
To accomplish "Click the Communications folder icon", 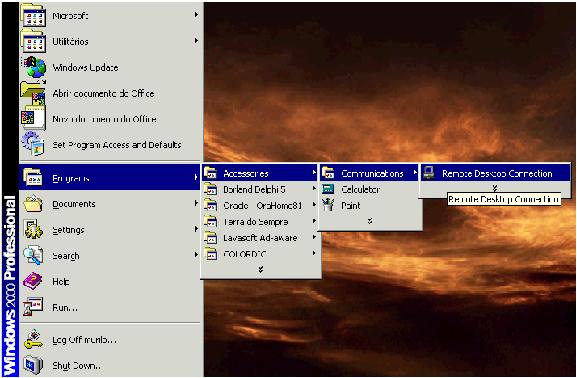I will point(328,173).
